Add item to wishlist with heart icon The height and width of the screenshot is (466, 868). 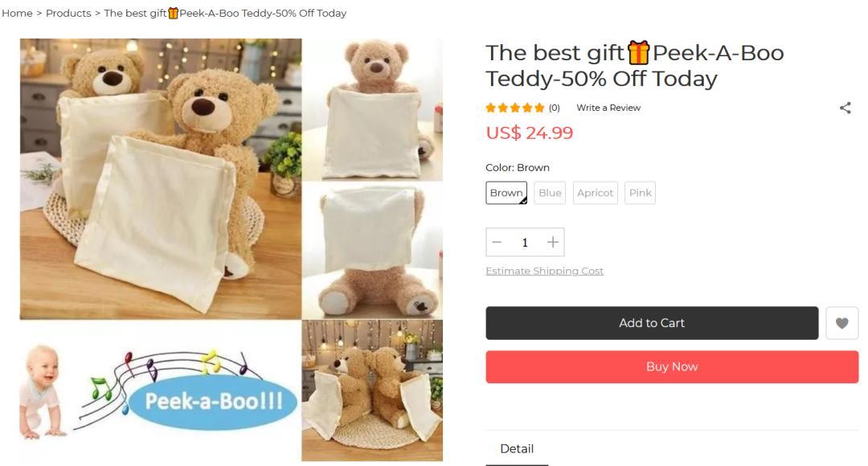pyautogui.click(x=842, y=323)
